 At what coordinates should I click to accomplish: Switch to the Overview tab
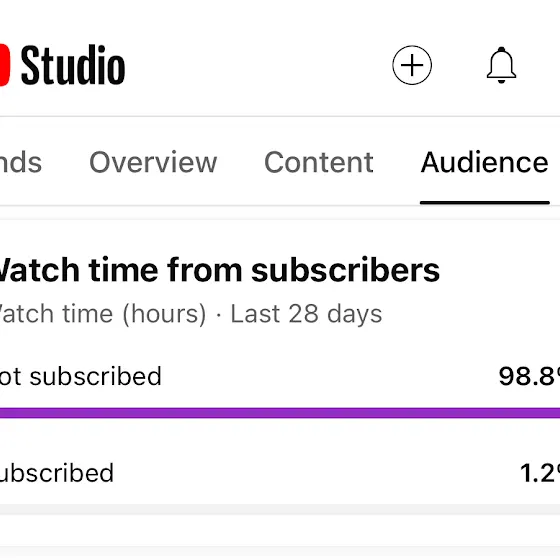click(x=153, y=162)
